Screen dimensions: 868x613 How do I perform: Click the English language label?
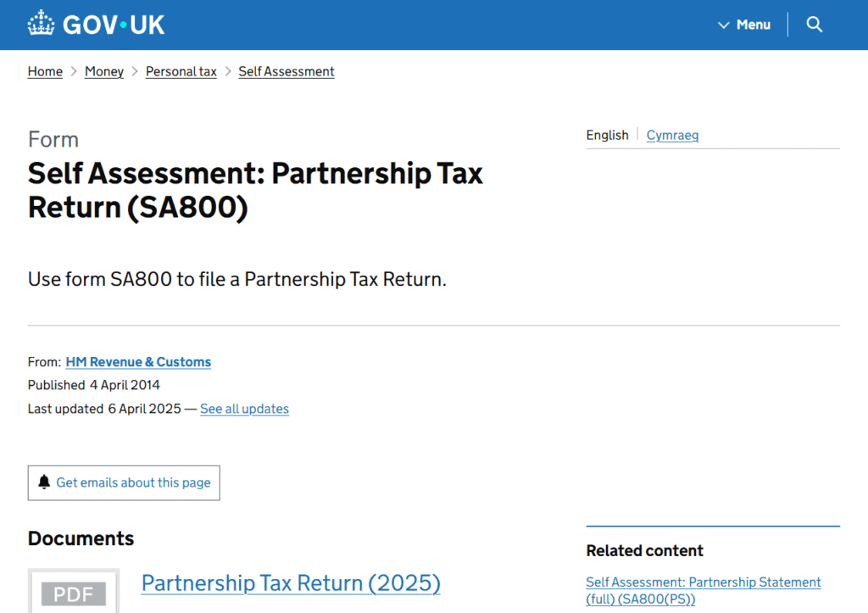(x=607, y=136)
